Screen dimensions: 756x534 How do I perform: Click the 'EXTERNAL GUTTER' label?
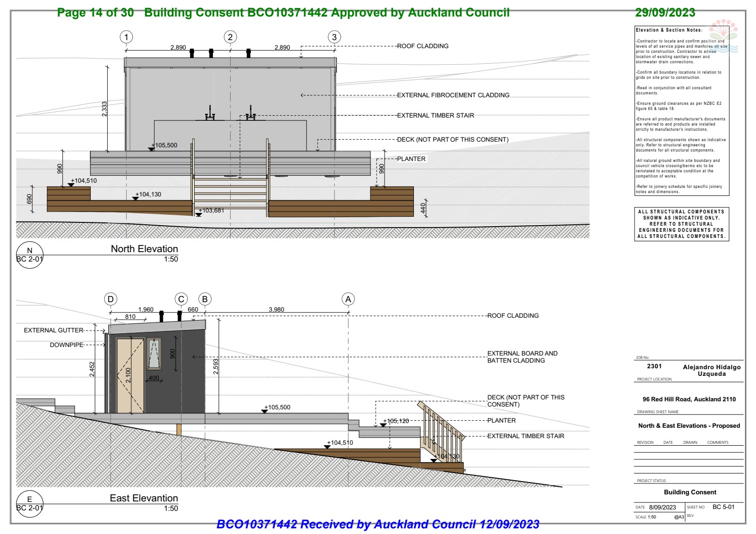click(54, 330)
